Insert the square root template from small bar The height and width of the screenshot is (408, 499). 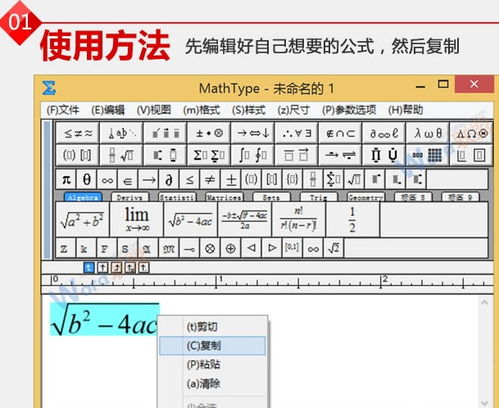coord(354,180)
